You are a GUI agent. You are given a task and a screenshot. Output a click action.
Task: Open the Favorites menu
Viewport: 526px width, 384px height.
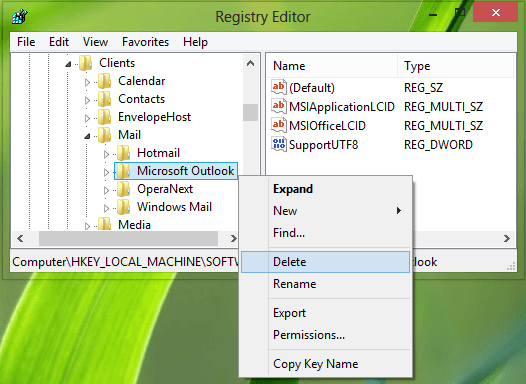[x=145, y=42]
